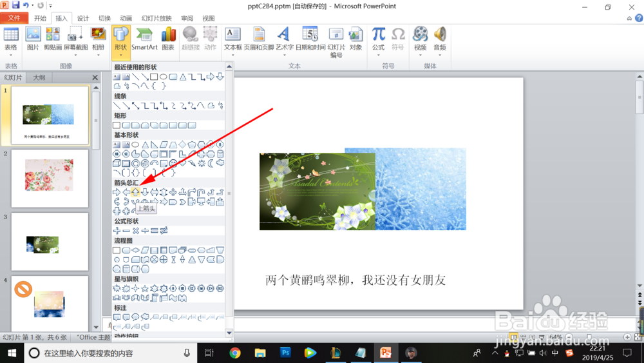Open the 形状 shapes dropdown arrow
The image size is (644, 363).
pyautogui.click(x=121, y=54)
